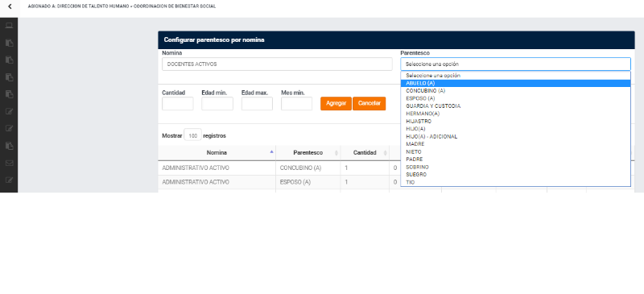Choose NIETO option
The width and height of the screenshot is (644, 294).
(x=515, y=151)
